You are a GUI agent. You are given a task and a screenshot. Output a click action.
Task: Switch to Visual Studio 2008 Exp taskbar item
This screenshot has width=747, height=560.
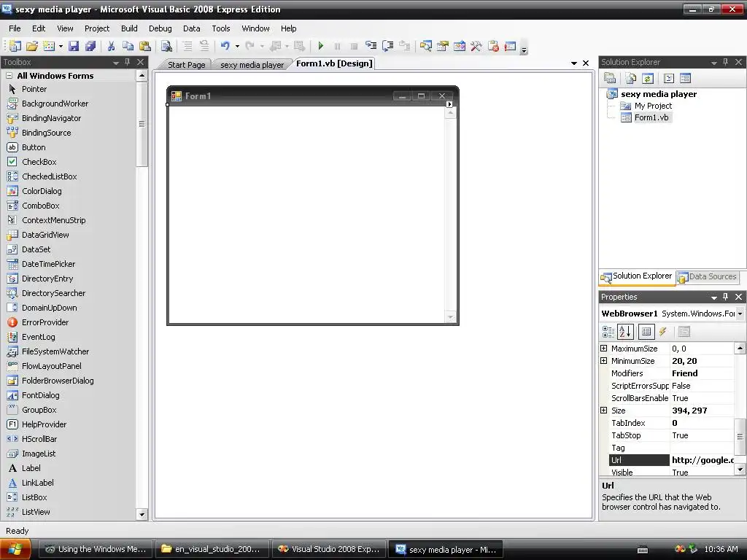(330, 549)
